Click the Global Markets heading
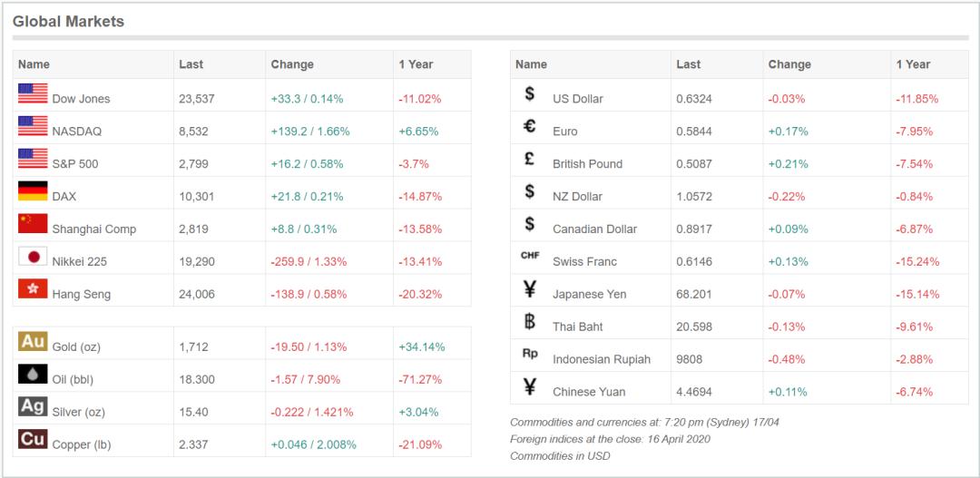 [x=68, y=21]
